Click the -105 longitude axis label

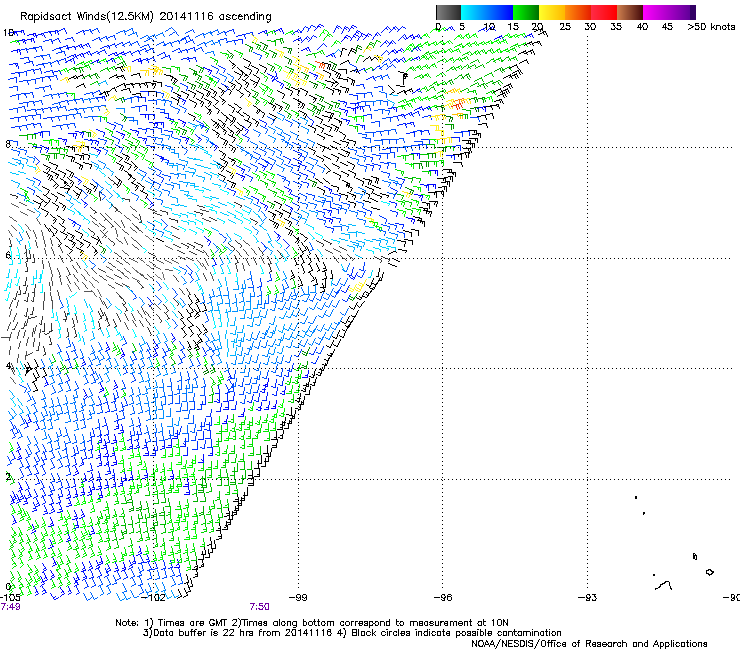coord(10,598)
